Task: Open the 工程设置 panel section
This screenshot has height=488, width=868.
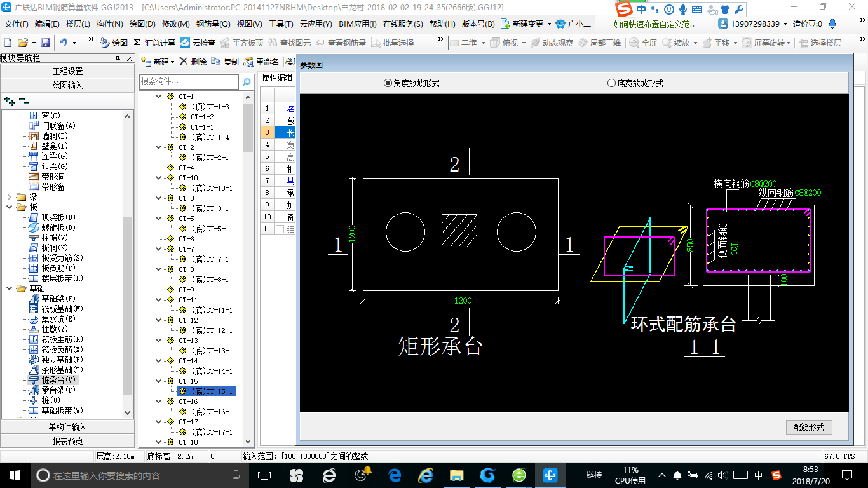Action: point(67,71)
